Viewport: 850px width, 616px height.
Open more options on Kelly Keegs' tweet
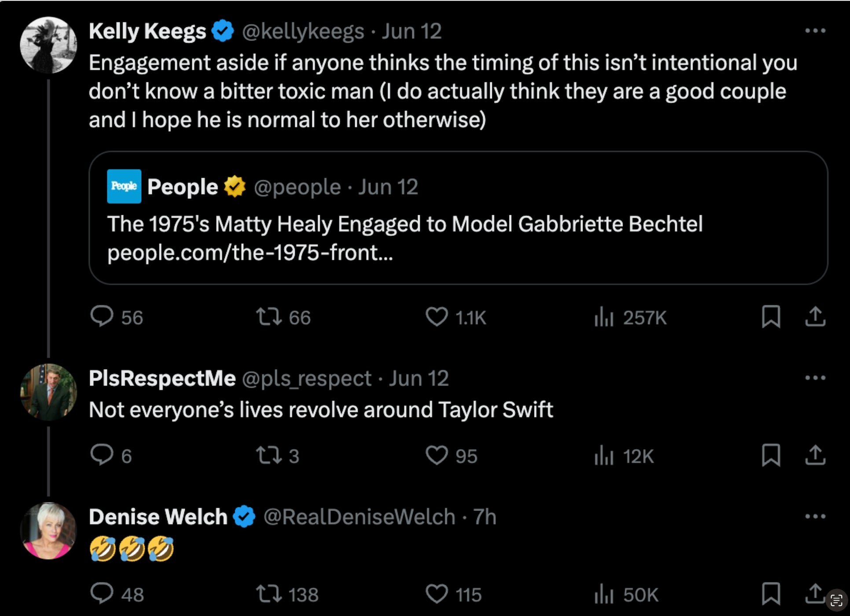click(815, 31)
